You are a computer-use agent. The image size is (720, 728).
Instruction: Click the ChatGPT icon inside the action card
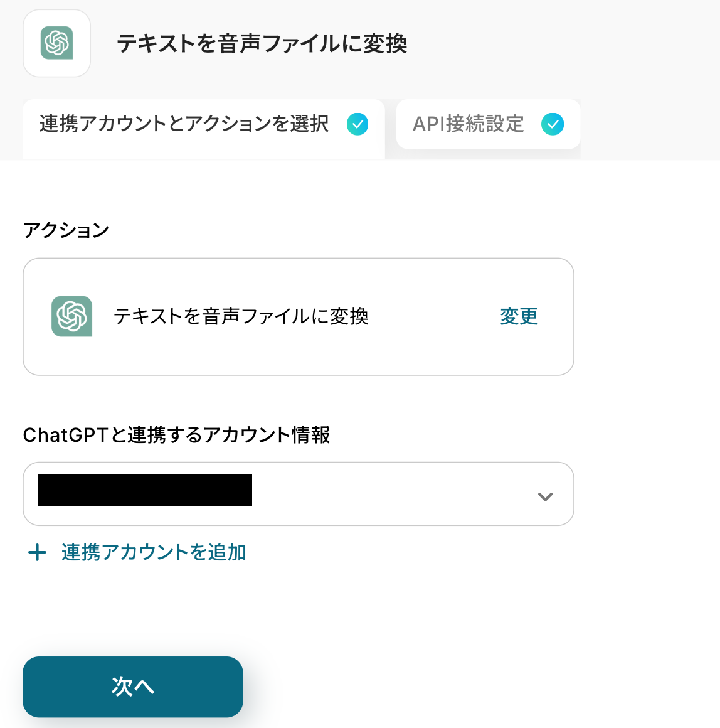(x=72, y=316)
